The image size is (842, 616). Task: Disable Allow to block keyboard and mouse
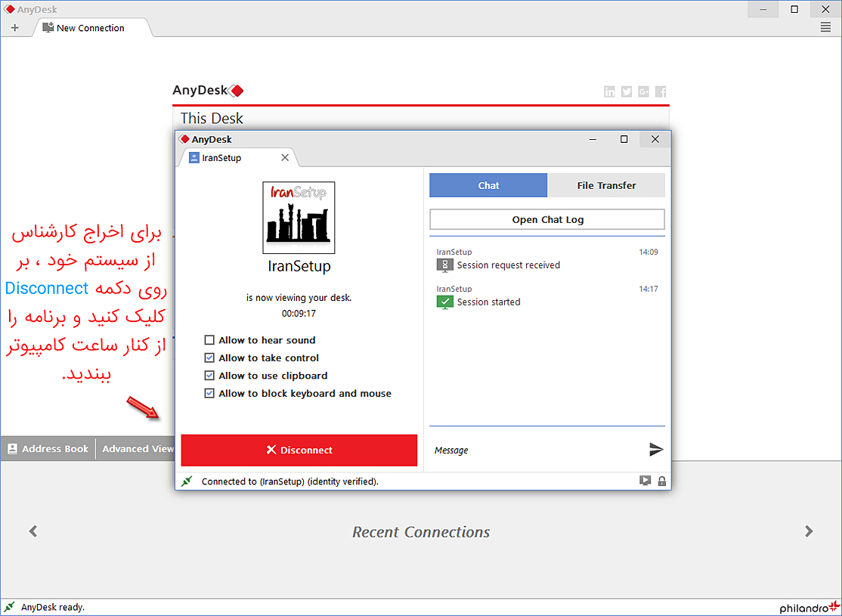tap(209, 394)
